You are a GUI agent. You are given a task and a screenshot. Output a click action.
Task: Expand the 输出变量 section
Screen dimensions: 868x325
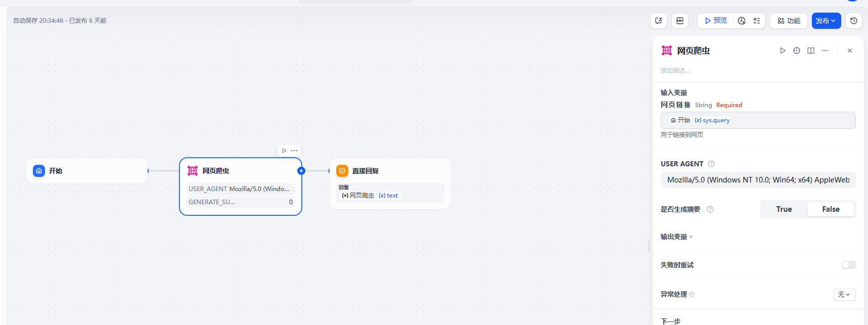click(x=676, y=237)
